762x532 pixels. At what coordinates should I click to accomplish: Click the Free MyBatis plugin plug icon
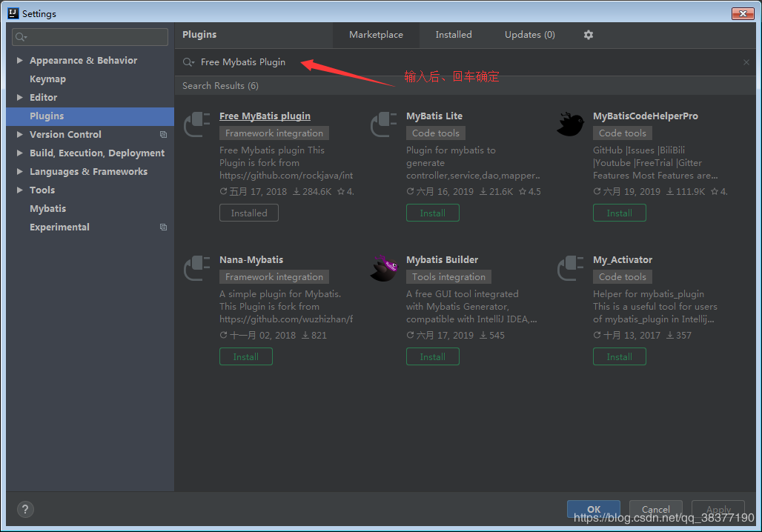coord(197,124)
